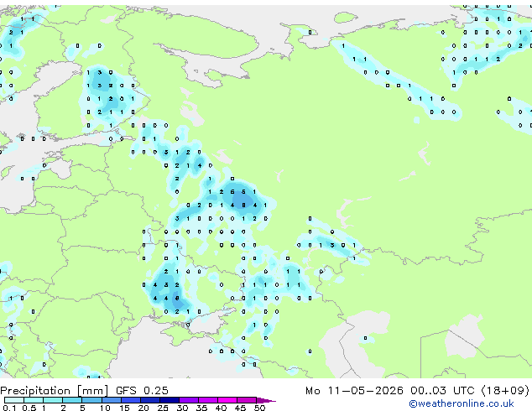
Task: Click the '20' legend scale label
Action: tap(143, 408)
